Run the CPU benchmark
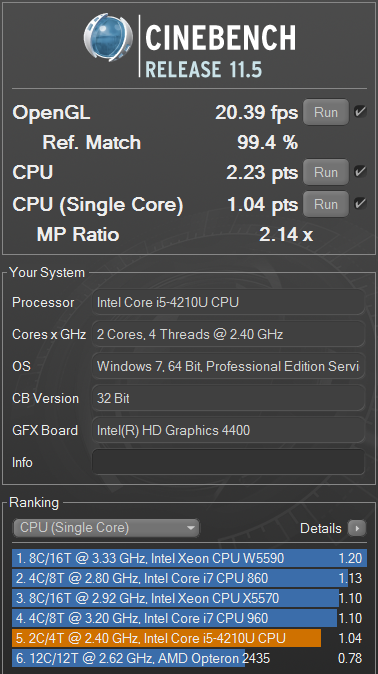 coord(326,172)
